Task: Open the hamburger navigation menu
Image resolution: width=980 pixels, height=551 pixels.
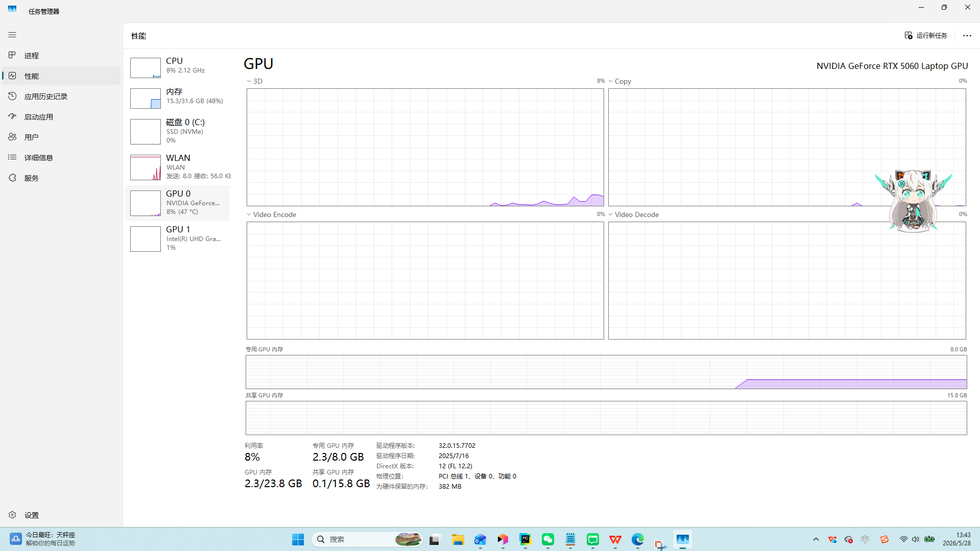Action: (12, 35)
